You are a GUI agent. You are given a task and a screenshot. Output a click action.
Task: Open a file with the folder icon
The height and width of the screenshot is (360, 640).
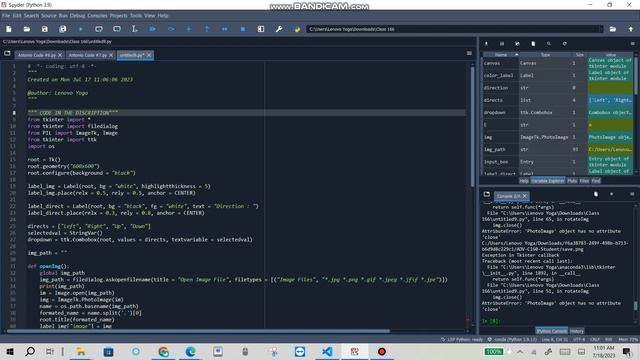click(27, 29)
